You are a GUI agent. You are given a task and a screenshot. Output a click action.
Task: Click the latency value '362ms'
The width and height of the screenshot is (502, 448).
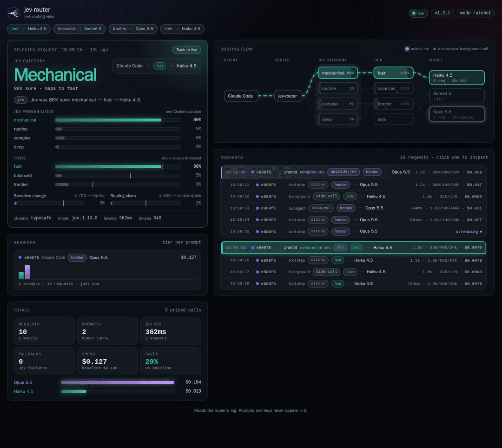[125, 218]
